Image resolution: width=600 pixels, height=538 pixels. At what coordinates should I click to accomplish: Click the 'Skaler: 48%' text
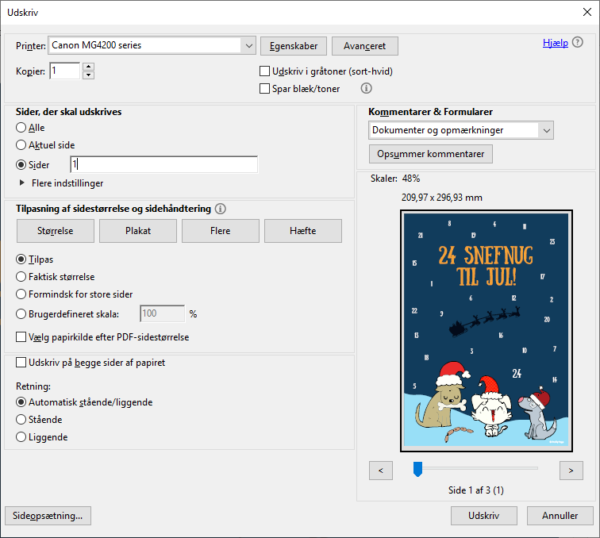tap(395, 178)
